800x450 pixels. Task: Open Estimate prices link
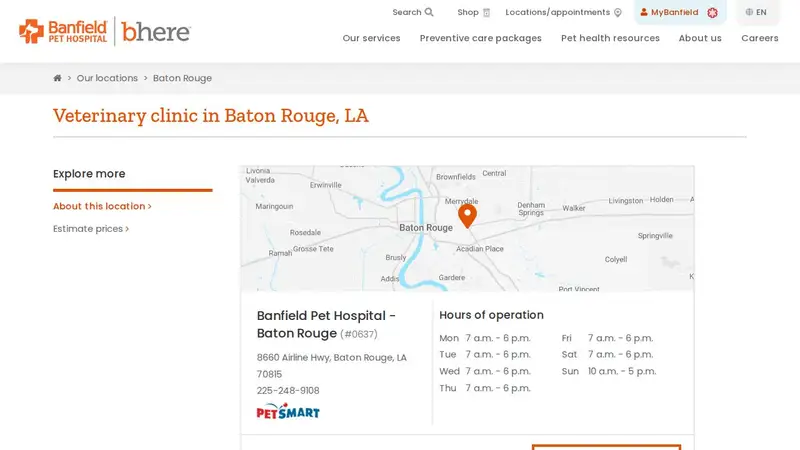click(91, 229)
